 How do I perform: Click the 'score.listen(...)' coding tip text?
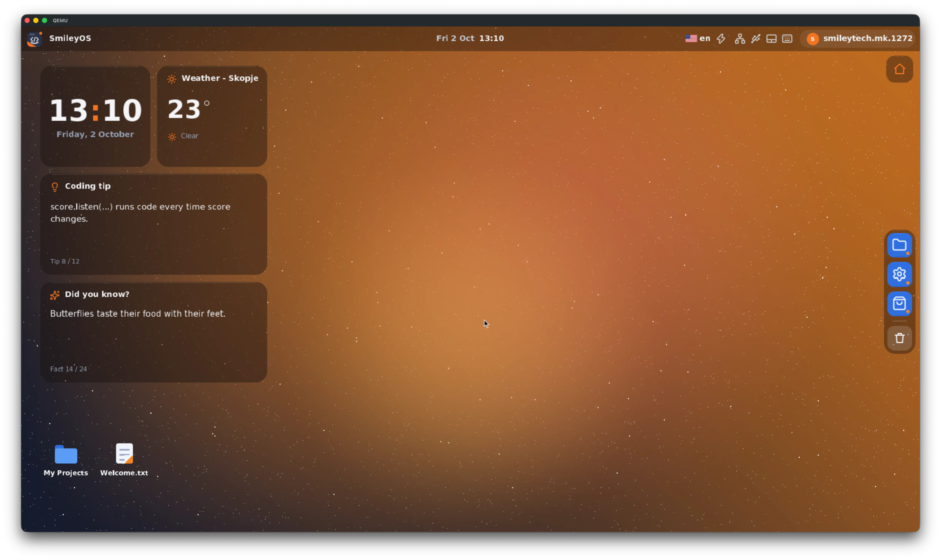140,213
